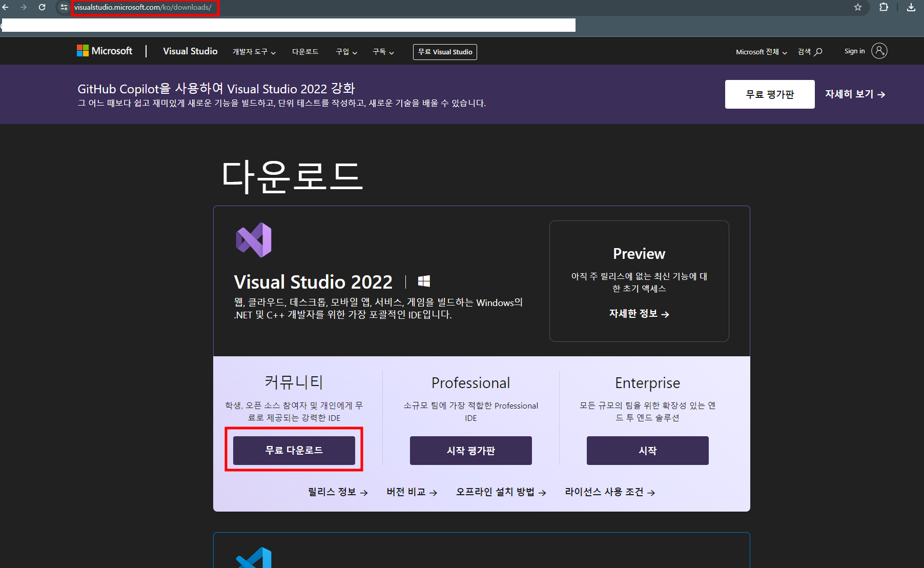Click the 무료 평가판 banner button
Image resolution: width=924 pixels, height=568 pixels.
770,94
